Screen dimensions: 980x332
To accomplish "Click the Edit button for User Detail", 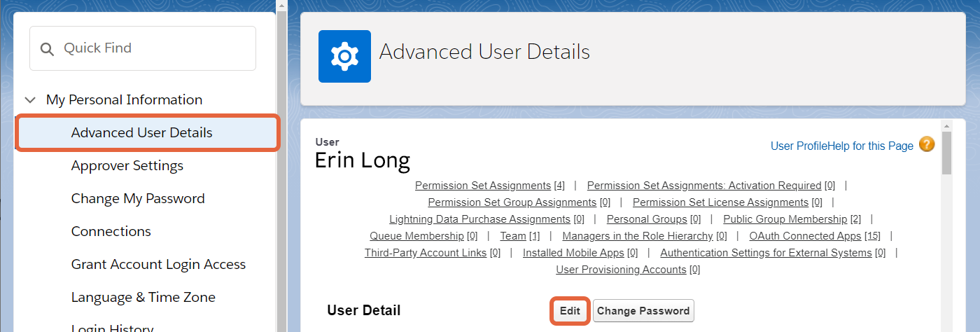I will tap(570, 311).
